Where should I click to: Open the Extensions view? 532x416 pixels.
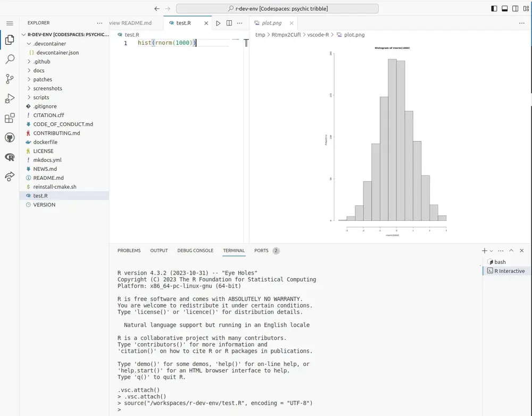(10, 118)
